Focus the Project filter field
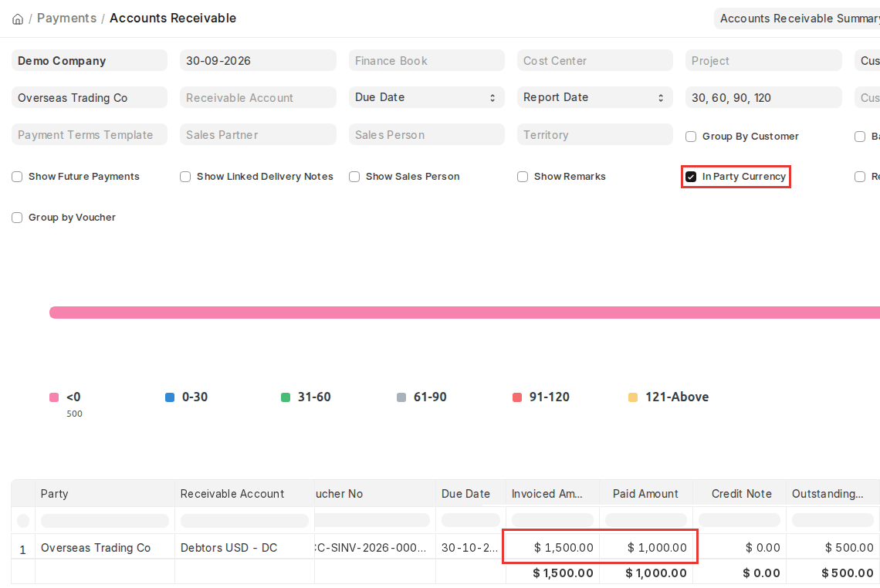This screenshot has width=880, height=588. pos(763,61)
